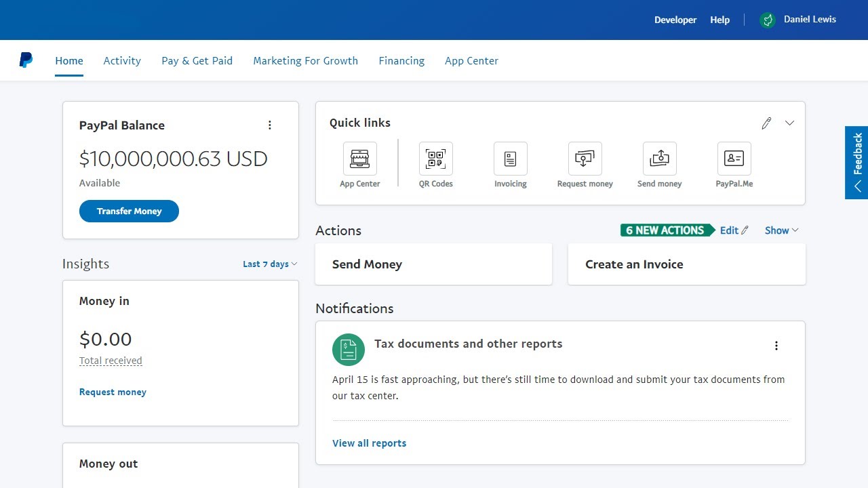Open the Developer link in header
Image resolution: width=868 pixels, height=488 pixels.
point(675,20)
